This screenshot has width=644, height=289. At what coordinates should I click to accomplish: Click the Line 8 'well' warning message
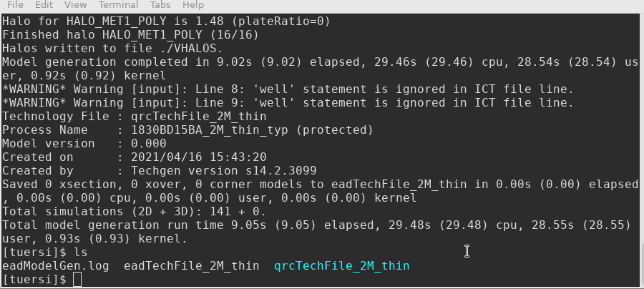[x=288, y=89]
